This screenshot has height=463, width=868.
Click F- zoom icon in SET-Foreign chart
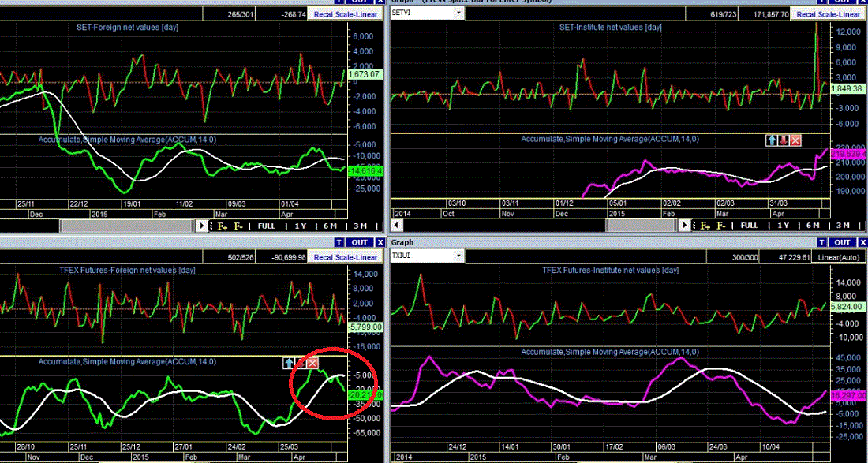coord(238,226)
